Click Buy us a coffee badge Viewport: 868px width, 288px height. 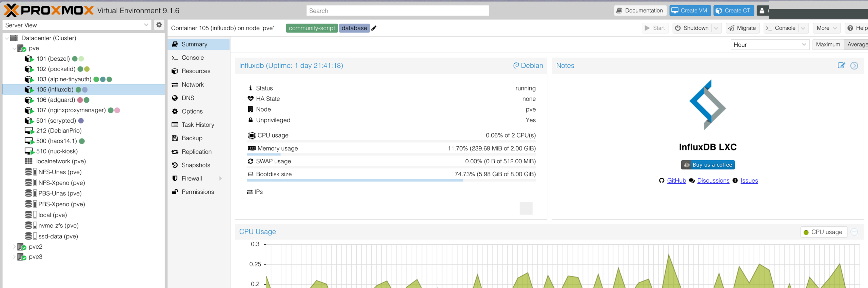coord(708,165)
